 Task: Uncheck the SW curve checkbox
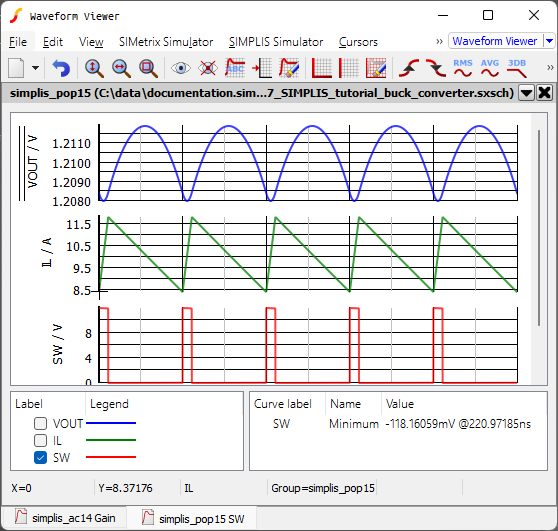(40, 457)
